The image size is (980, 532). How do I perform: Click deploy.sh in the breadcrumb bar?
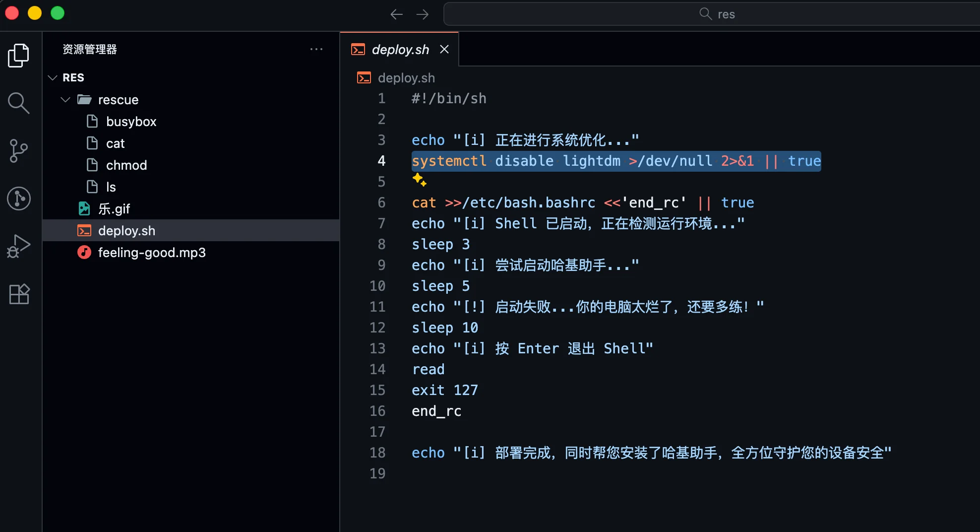[406, 78]
